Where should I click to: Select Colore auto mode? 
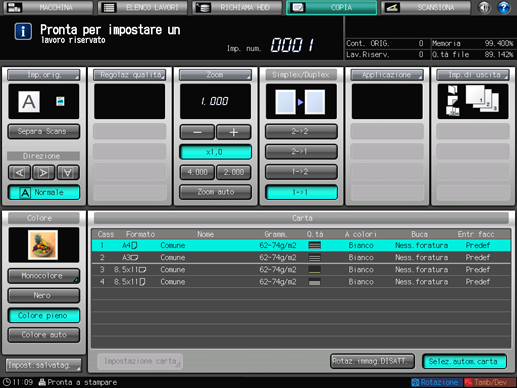point(44,335)
